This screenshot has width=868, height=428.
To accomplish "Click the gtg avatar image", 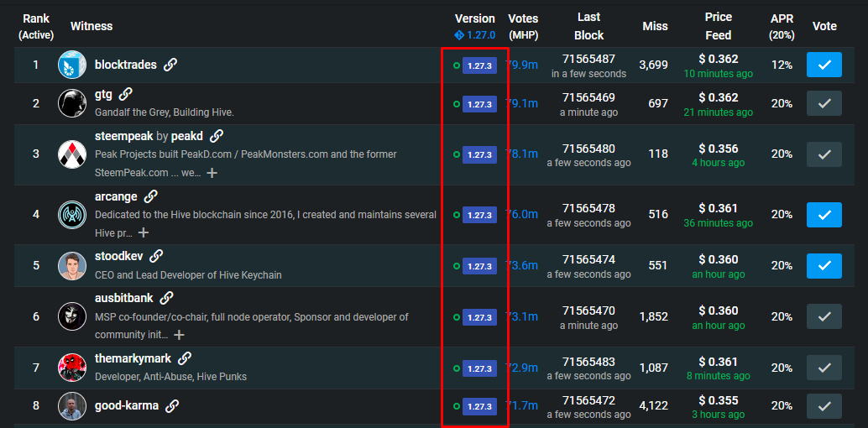I will coord(72,103).
